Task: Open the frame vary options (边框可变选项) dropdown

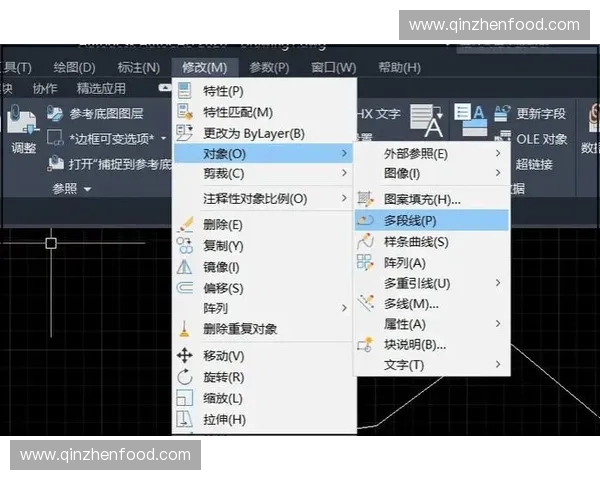Action: click(164, 138)
